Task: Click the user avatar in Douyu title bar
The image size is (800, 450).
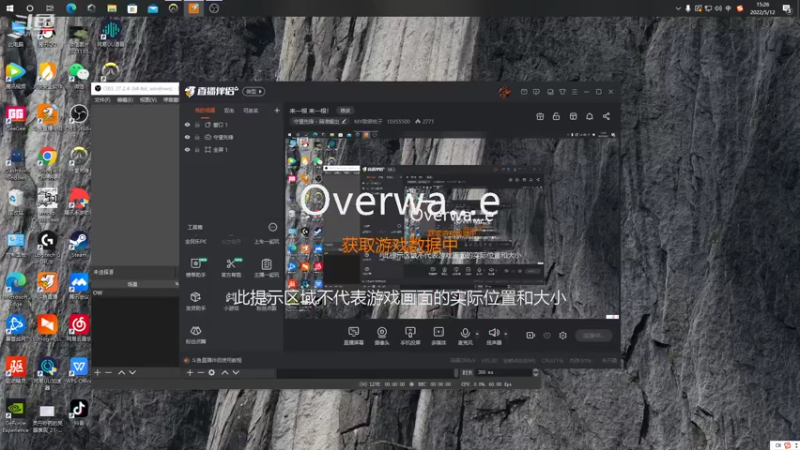Action: tap(505, 92)
